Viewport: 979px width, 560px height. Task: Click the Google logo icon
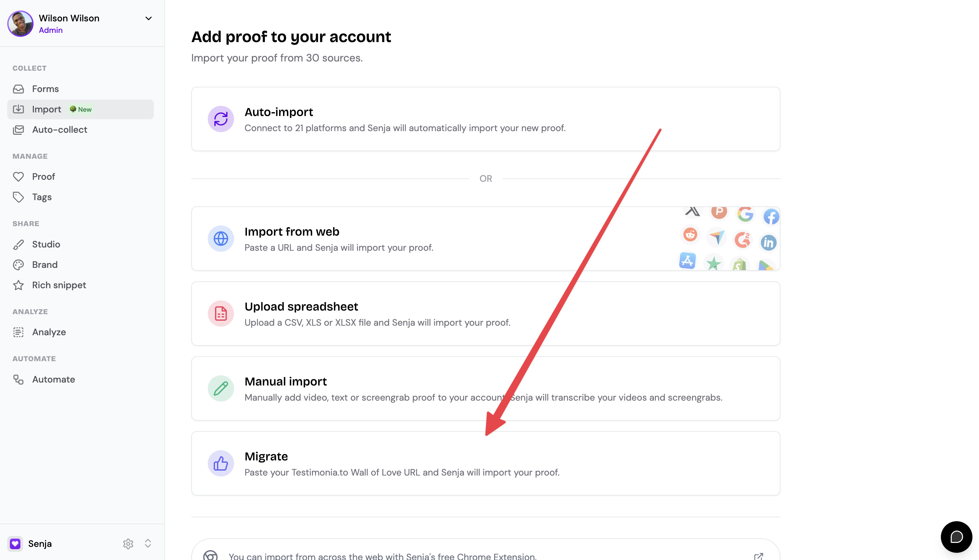(745, 214)
